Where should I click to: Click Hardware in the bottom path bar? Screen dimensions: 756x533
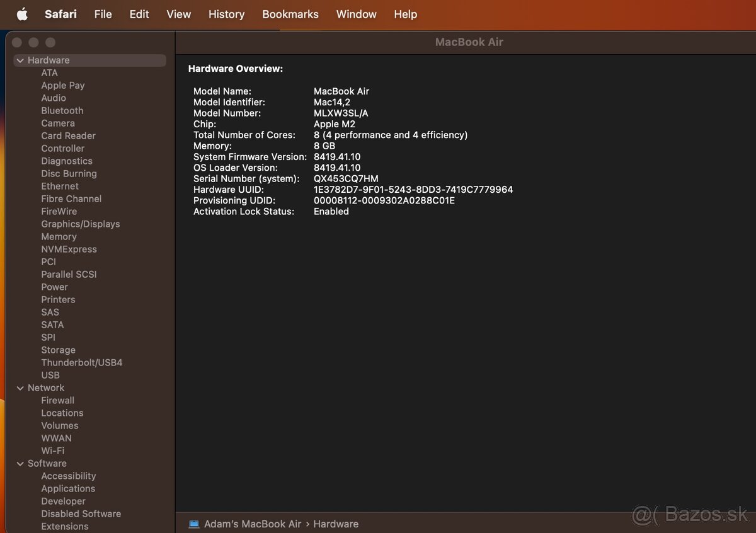(335, 524)
